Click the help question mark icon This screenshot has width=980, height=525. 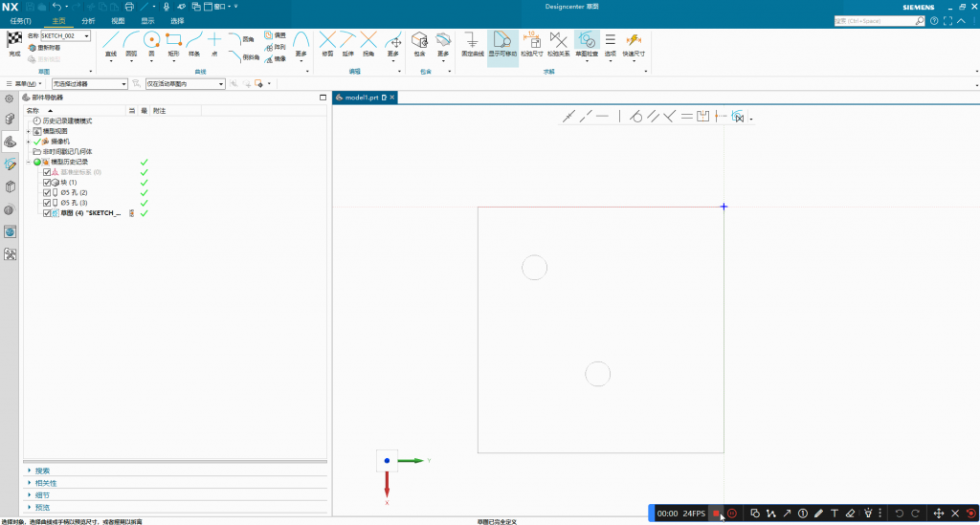[934, 21]
